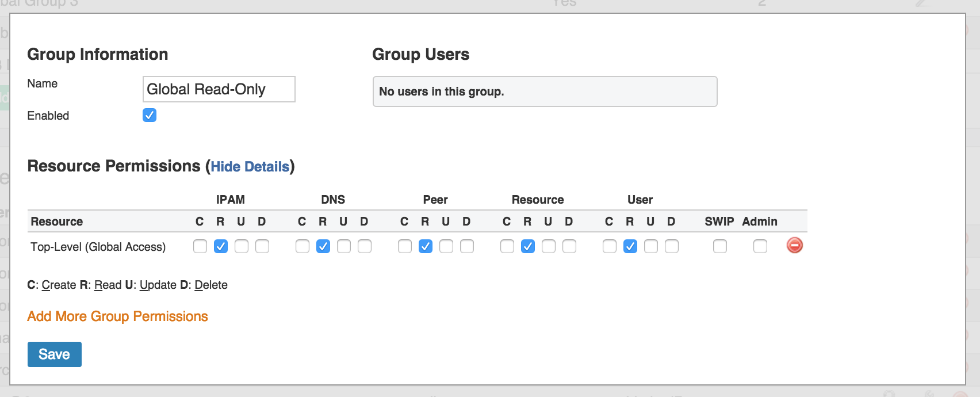The width and height of the screenshot is (980, 397).
Task: Enable DNS Create permission checkbox
Action: point(303,246)
